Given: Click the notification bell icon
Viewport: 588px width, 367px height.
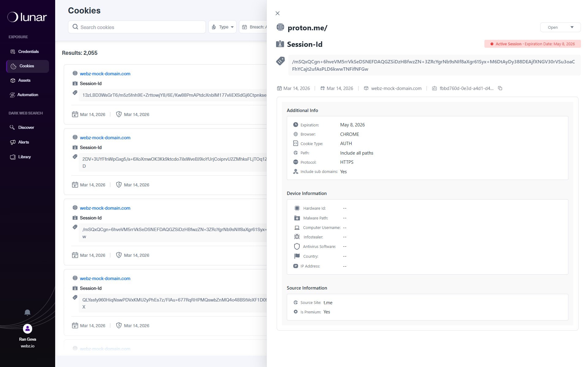Looking at the screenshot, I should coord(27,312).
